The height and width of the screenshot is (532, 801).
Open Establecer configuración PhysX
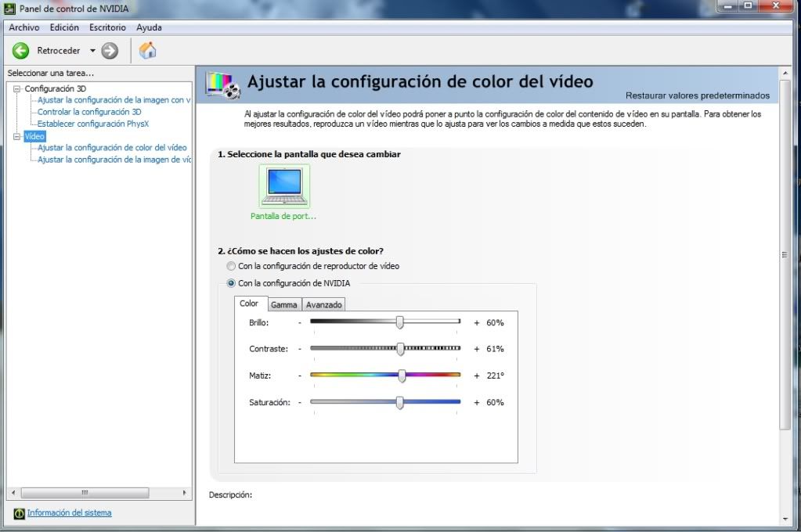(93, 124)
